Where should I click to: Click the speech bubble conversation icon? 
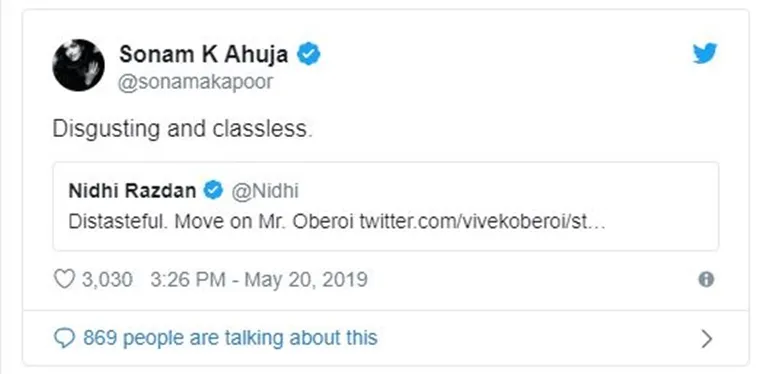click(64, 338)
